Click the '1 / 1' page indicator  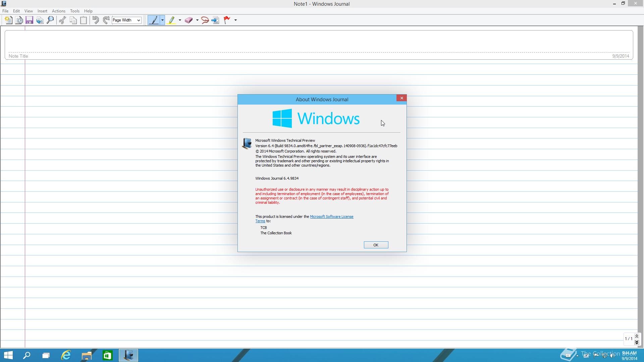pos(629,339)
